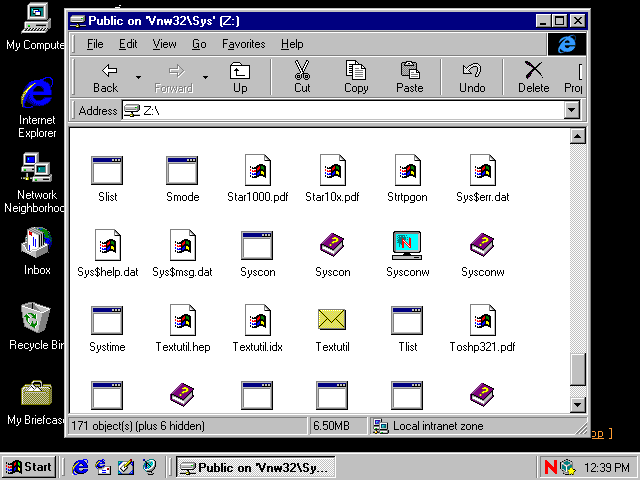Screen dimensions: 640x480
Task: Click the Cut toolbar button
Action: point(302,77)
